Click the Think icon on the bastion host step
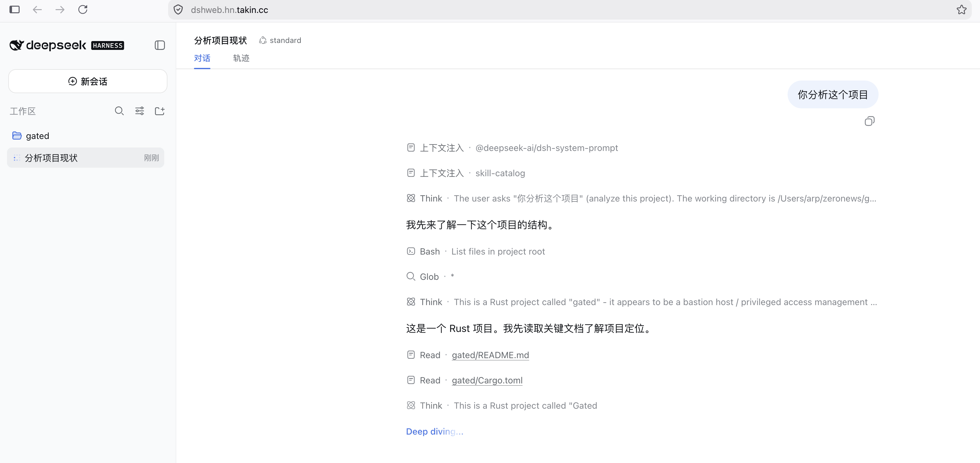The image size is (980, 463). click(x=411, y=302)
